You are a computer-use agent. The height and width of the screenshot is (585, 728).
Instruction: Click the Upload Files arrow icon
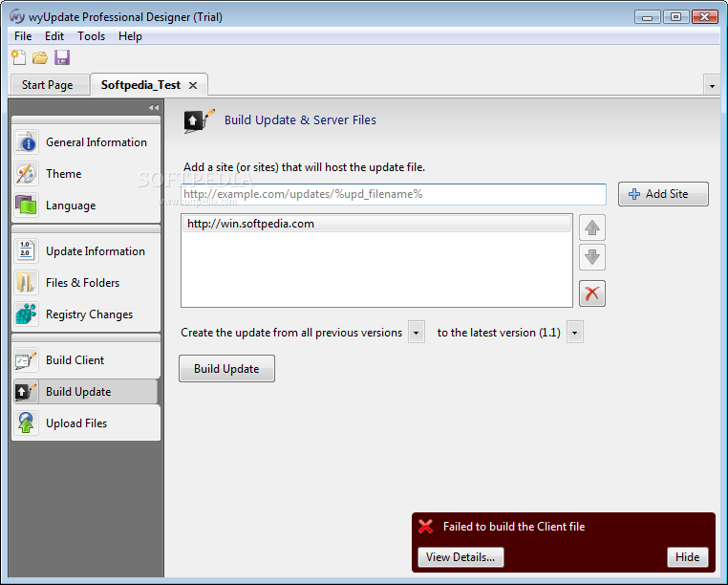coord(26,423)
